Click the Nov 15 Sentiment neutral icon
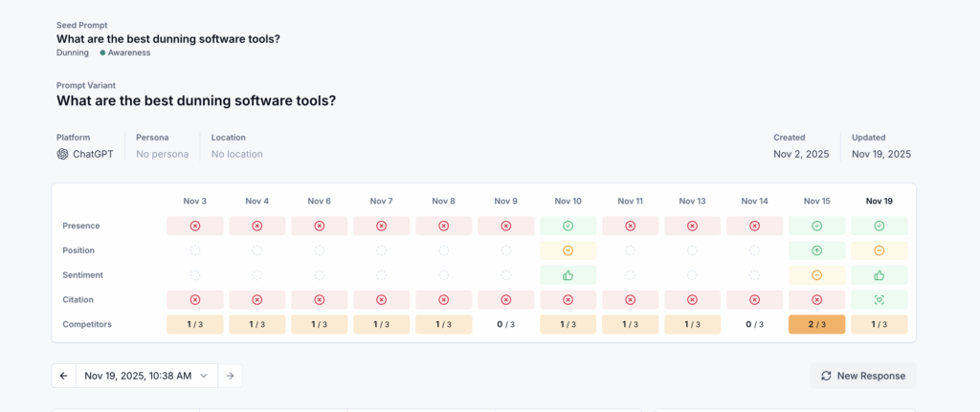This screenshot has height=412, width=980. pyautogui.click(x=816, y=275)
